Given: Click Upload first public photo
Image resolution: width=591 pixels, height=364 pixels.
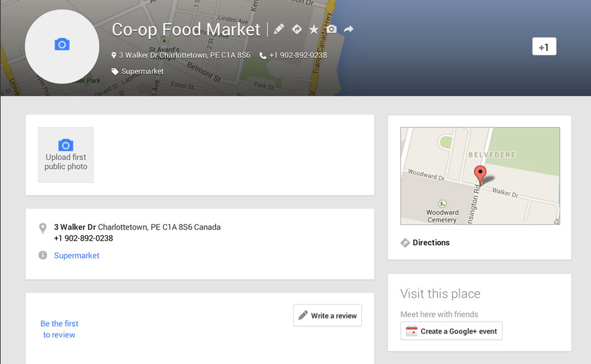Looking at the screenshot, I should [x=66, y=155].
